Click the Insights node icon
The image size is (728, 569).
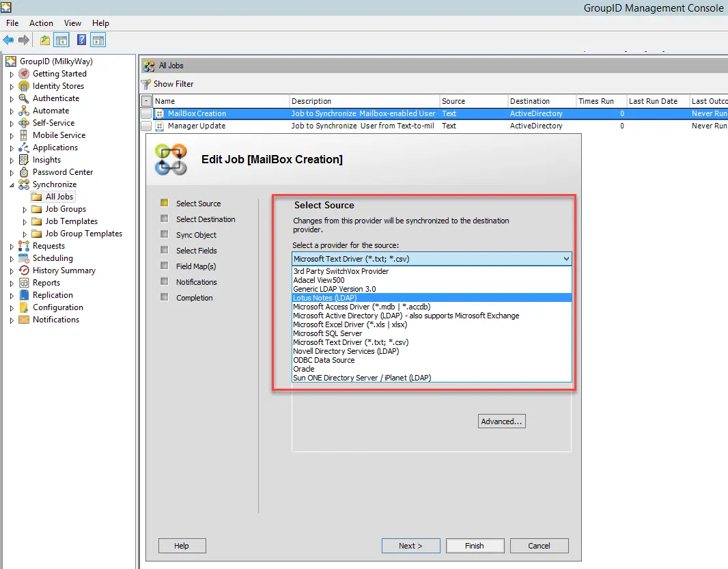pyautogui.click(x=24, y=160)
